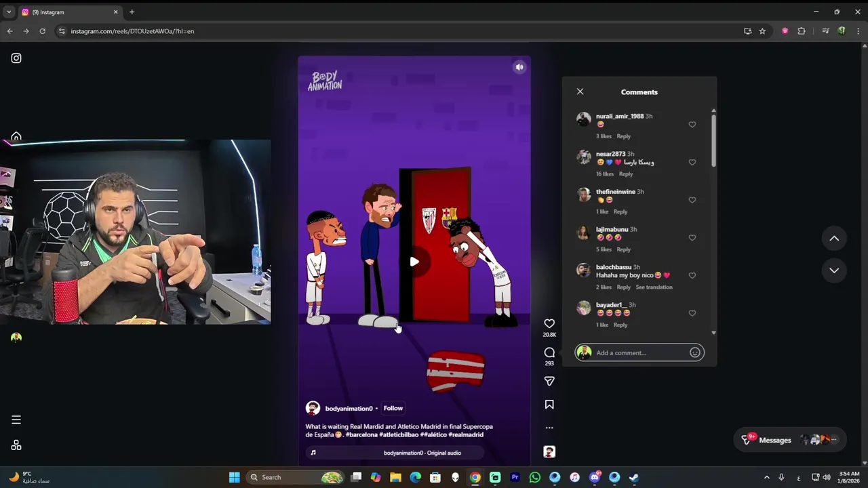Image resolution: width=868 pixels, height=488 pixels.
Task: Like bayader1_'s comment
Action: click(692, 313)
